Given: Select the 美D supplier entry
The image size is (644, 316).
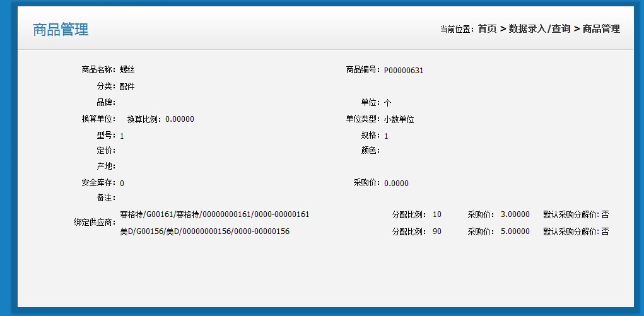Looking at the screenshot, I should (204, 231).
